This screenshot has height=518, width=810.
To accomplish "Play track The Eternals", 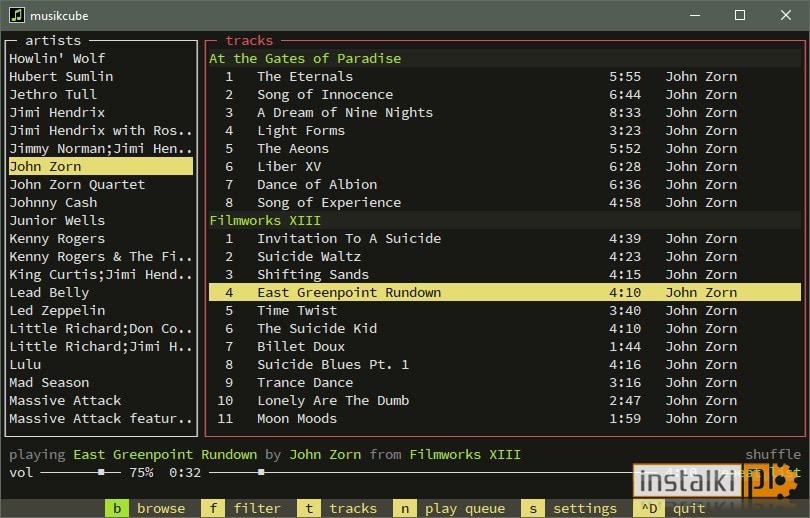I will pyautogui.click(x=505, y=76).
